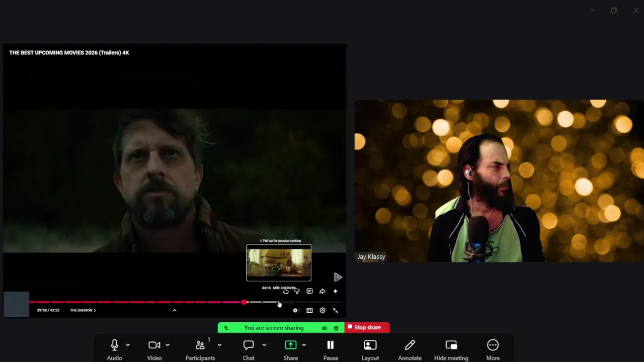Dislike the video with thumbs-down icon
Viewport: 644px width, 362px height.
click(x=297, y=291)
